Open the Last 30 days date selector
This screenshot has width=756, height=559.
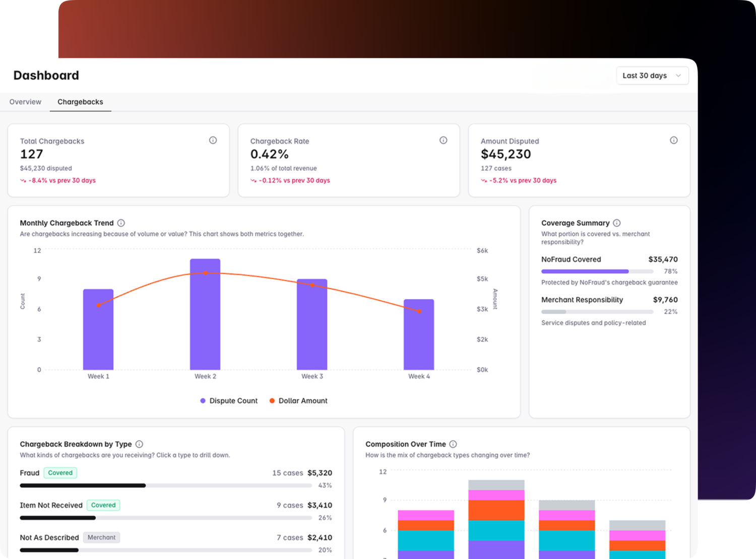pyautogui.click(x=652, y=76)
